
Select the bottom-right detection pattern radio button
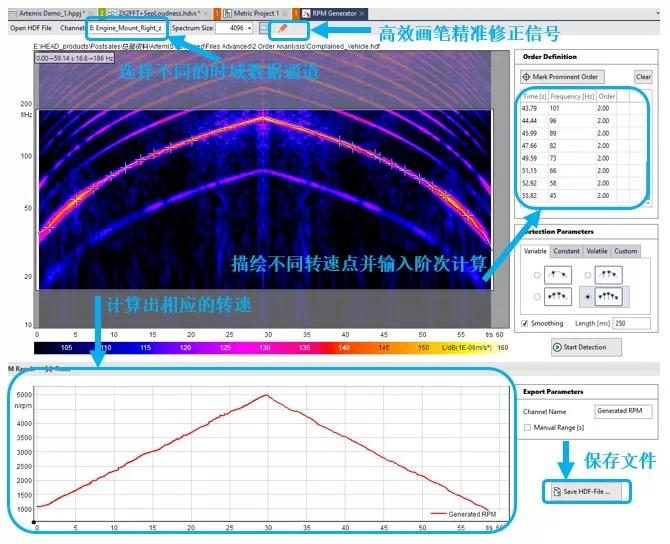pyautogui.click(x=587, y=298)
